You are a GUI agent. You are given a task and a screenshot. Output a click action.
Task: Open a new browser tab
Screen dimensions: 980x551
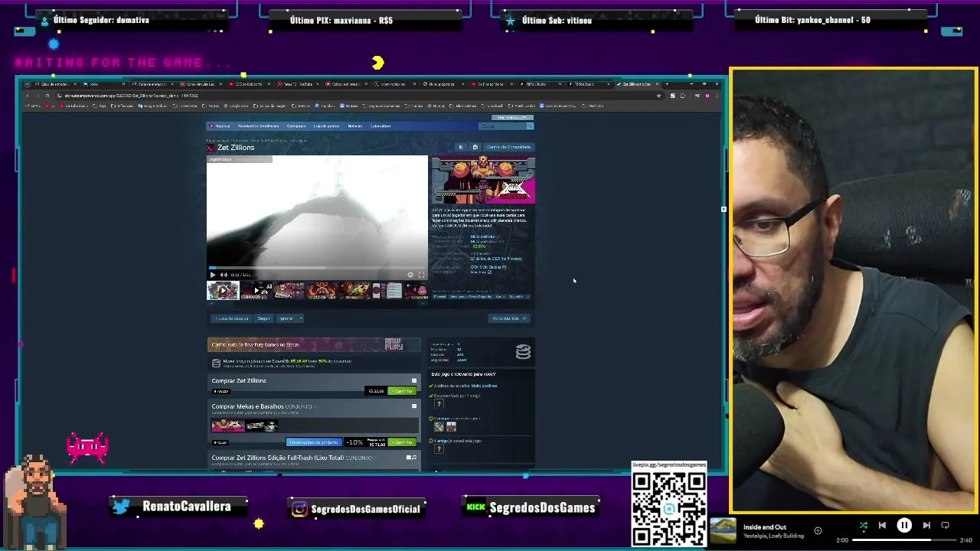667,83
